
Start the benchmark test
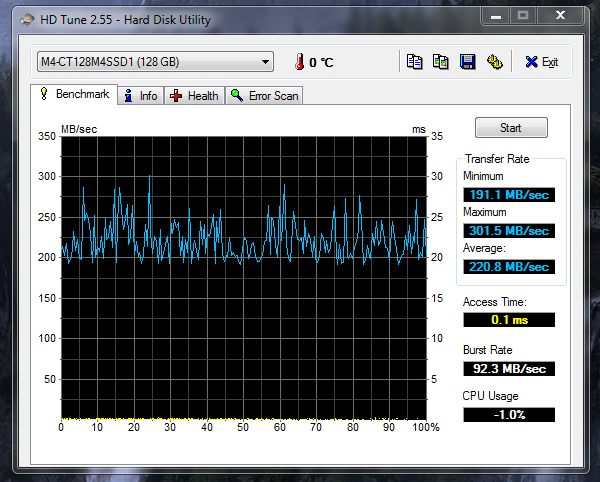[511, 127]
